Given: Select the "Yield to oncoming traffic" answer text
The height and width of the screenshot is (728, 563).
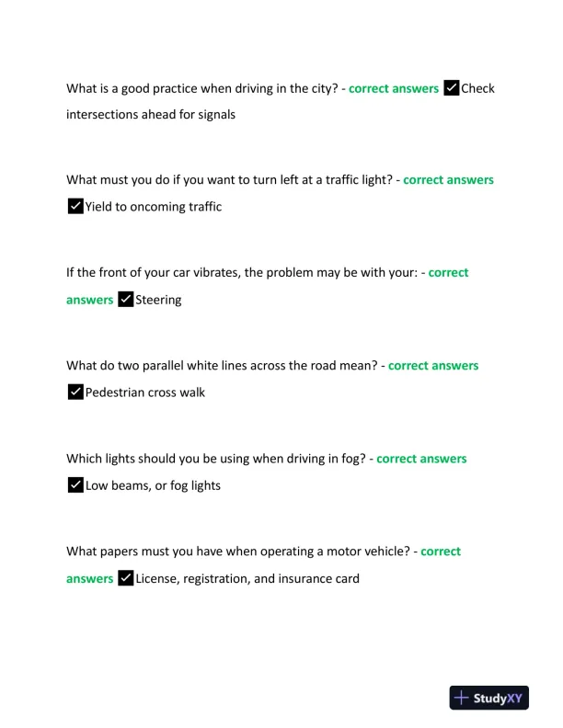Looking at the screenshot, I should [154, 207].
